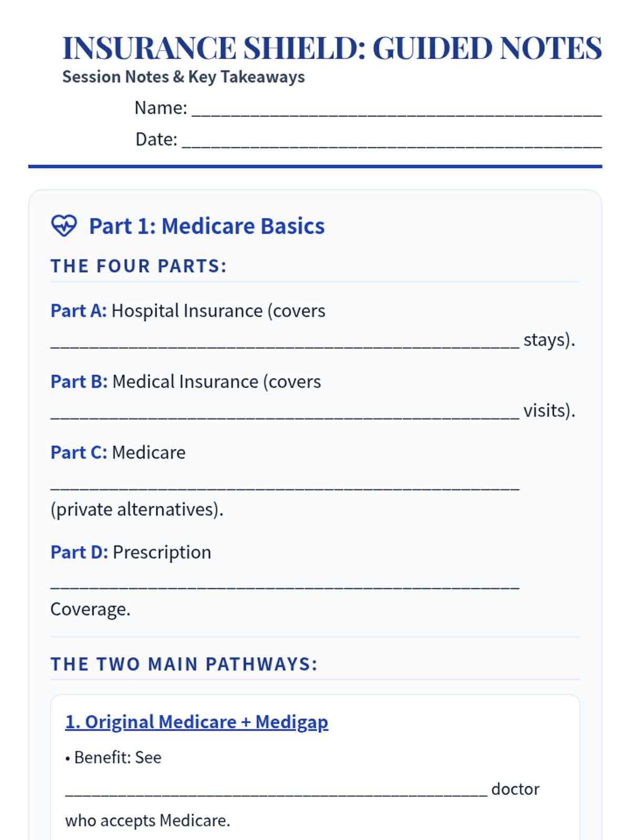Click the 'Part 1: Medicare Basics' heading
The width and height of the screenshot is (630, 840).
click(x=207, y=226)
